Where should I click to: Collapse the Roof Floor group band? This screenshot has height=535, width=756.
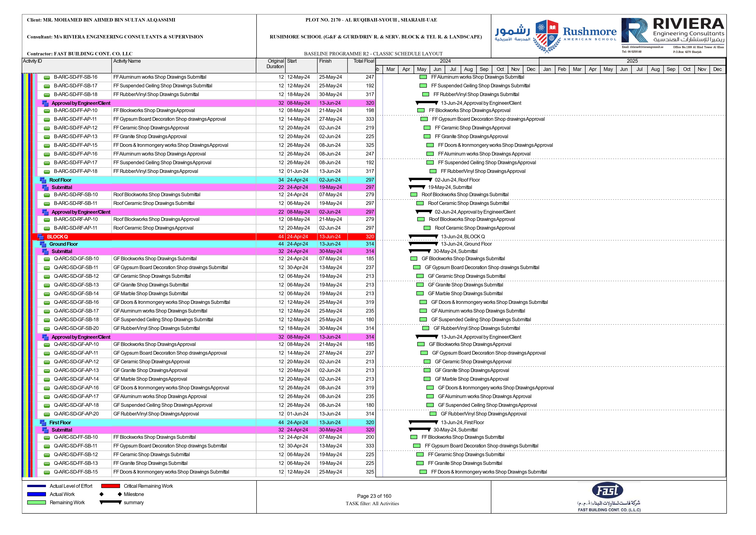point(43,180)
